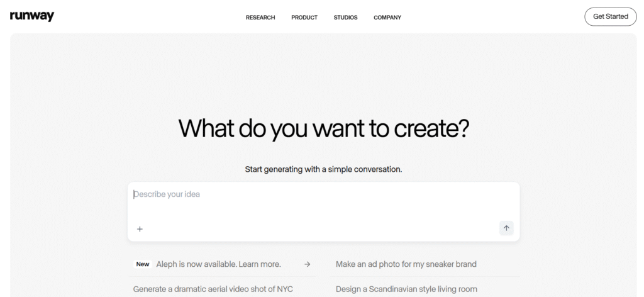Select 'Generate a dramatic aerial video shot of NYC'
Viewport: 644px width, 297px height.
click(x=213, y=289)
